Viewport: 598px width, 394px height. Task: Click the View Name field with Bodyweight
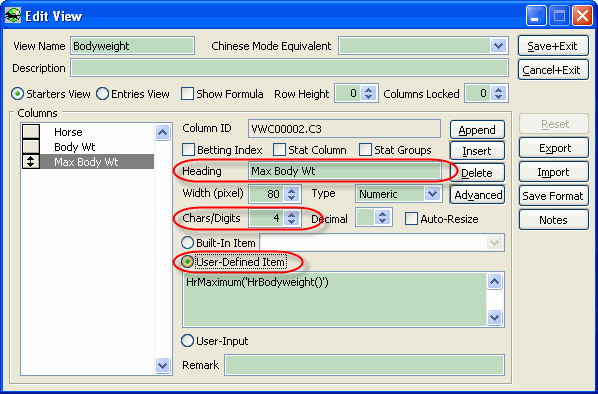pos(132,46)
